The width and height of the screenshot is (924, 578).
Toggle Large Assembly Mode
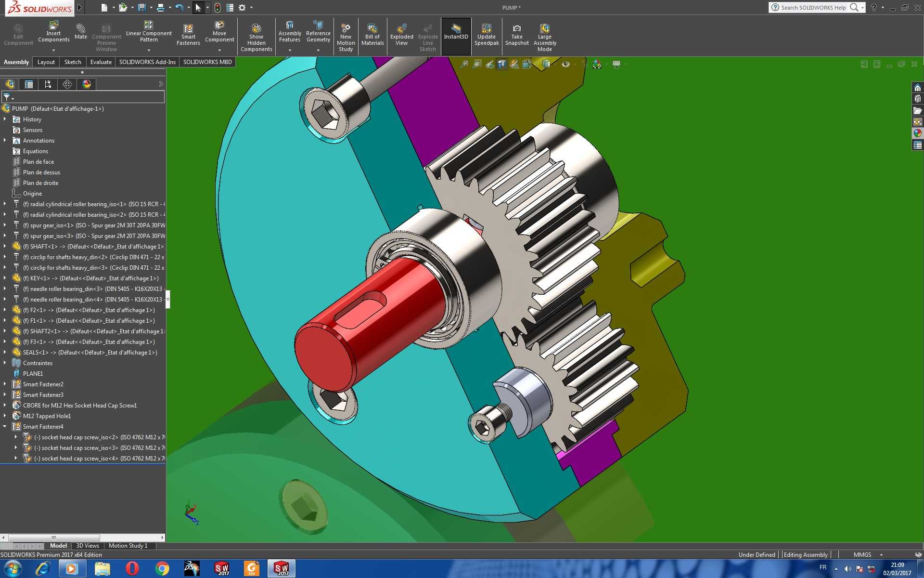[545, 38]
